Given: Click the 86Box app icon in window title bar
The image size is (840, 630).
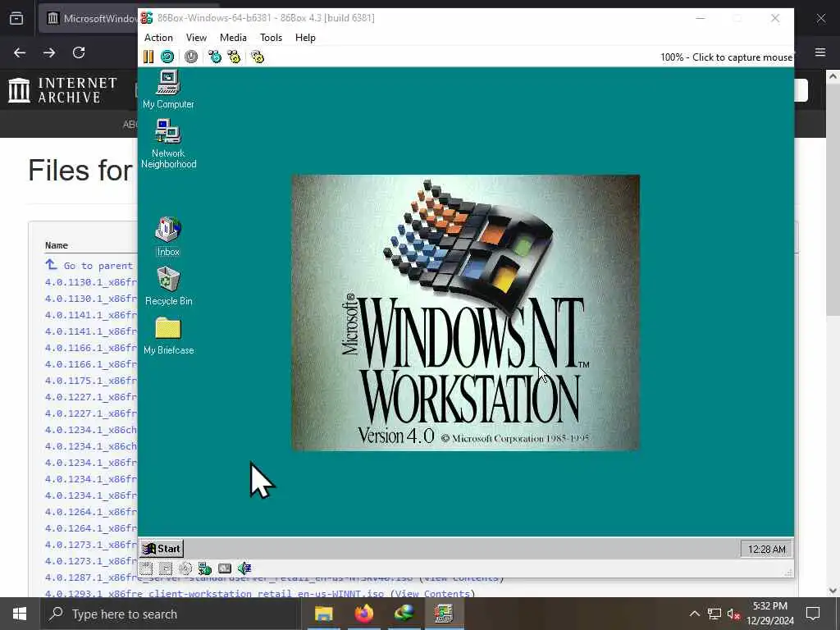Looking at the screenshot, I should point(146,18).
